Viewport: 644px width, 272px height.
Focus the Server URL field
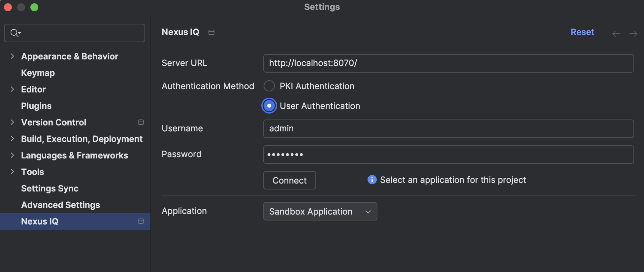point(448,63)
